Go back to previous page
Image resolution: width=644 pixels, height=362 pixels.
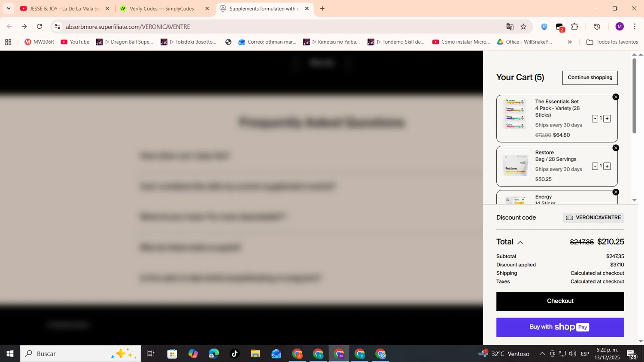pyautogui.click(x=9, y=27)
